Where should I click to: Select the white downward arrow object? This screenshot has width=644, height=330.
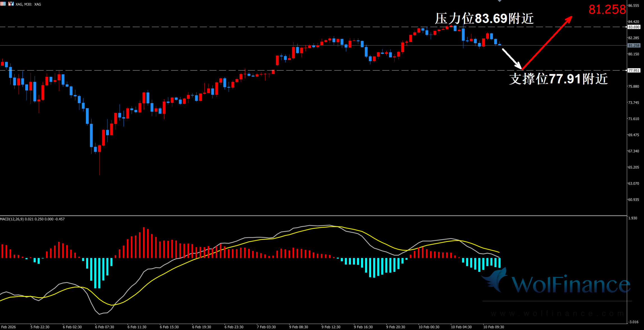[x=511, y=58]
